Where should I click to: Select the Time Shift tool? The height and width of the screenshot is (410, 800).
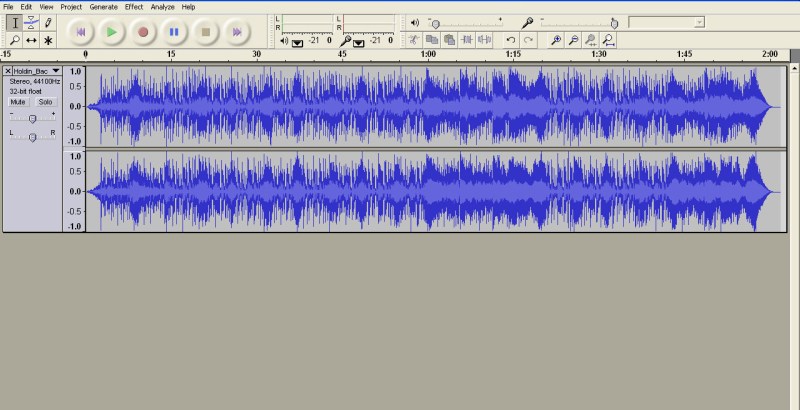31,40
